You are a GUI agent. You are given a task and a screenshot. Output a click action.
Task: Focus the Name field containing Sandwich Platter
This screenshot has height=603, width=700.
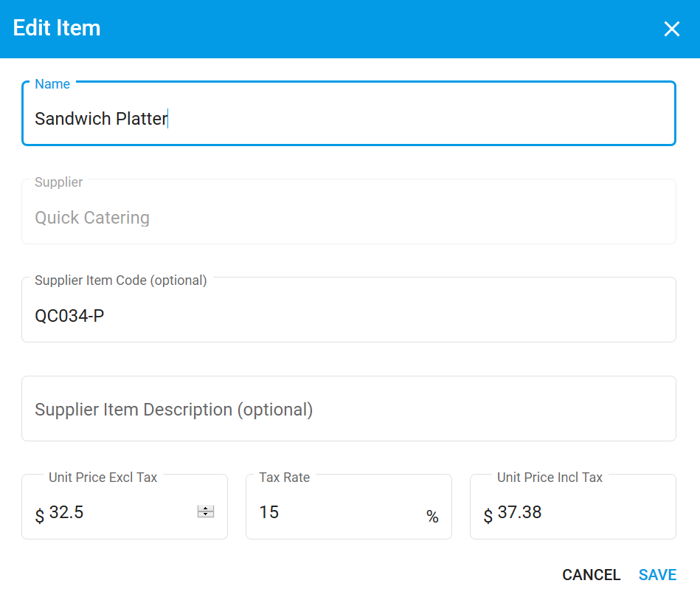tap(348, 119)
